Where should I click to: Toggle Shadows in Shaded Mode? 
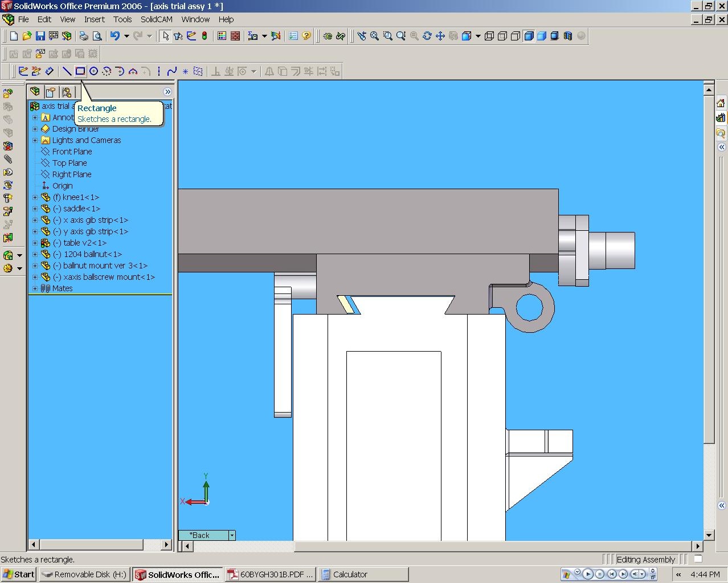(555, 36)
